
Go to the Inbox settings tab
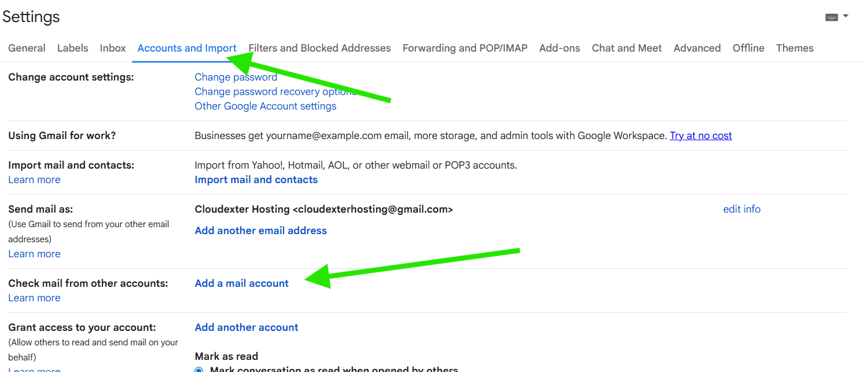[113, 48]
